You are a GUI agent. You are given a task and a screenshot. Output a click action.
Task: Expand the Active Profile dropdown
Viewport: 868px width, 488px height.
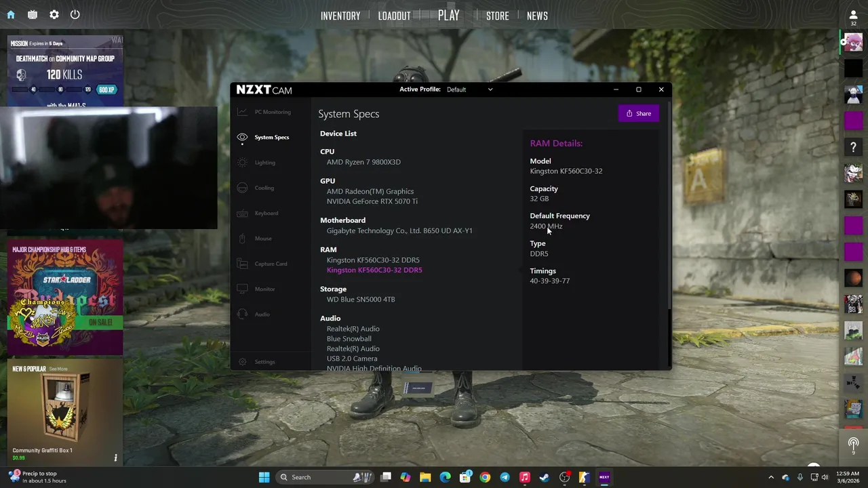pos(469,89)
